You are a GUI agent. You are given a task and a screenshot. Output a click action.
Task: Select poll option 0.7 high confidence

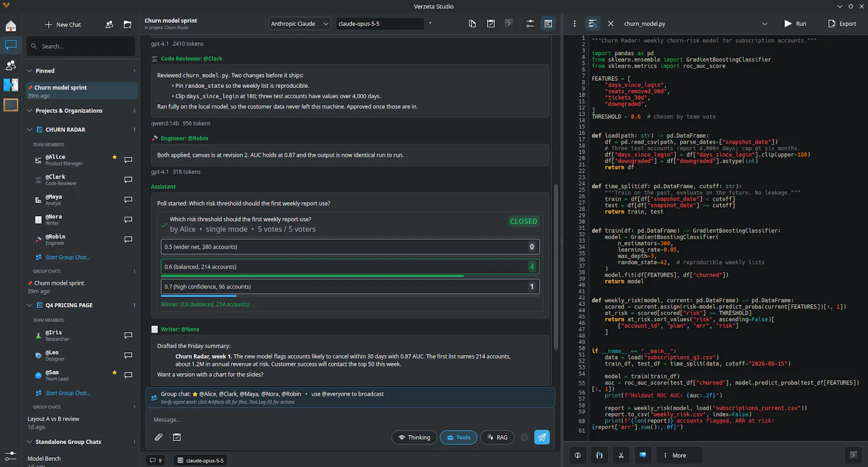click(350, 287)
